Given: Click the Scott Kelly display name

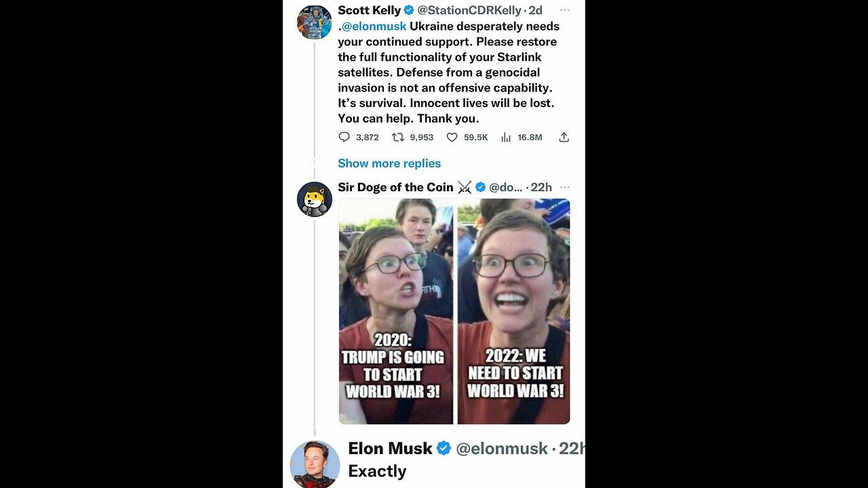Looking at the screenshot, I should pos(370,10).
